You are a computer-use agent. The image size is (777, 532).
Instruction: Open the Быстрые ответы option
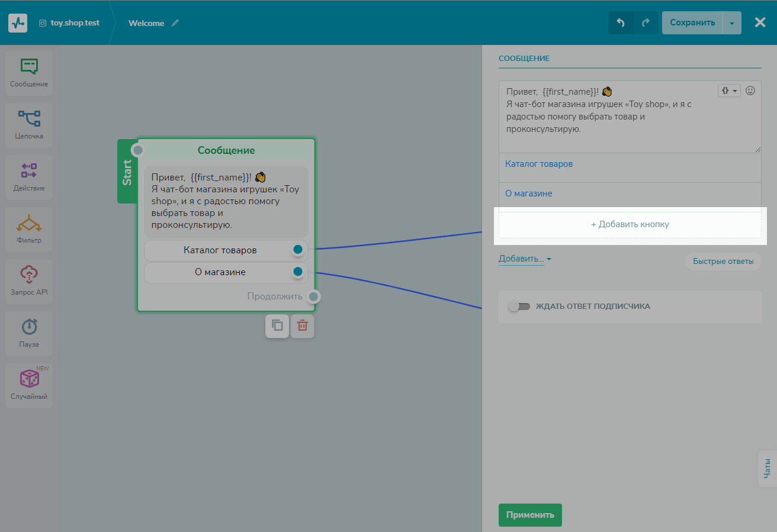[723, 262]
